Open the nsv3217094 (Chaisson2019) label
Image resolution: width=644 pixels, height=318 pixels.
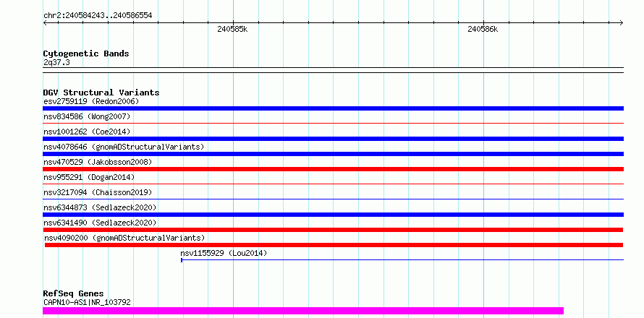coord(98,192)
